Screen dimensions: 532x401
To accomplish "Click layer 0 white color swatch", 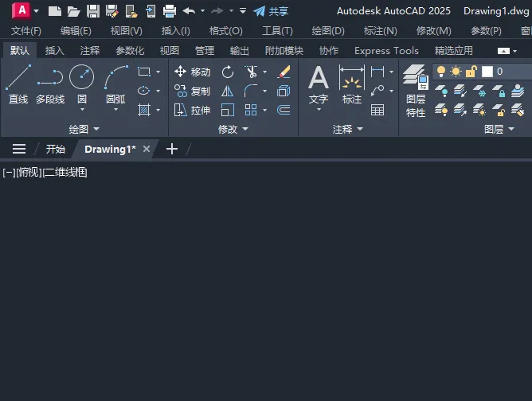I will point(487,72).
